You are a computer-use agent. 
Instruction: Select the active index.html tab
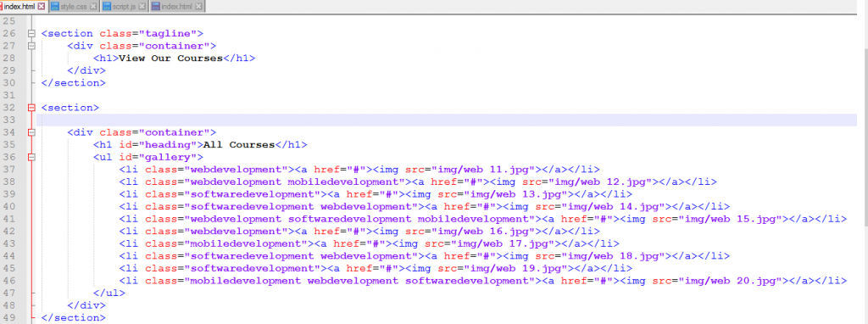(24, 6)
